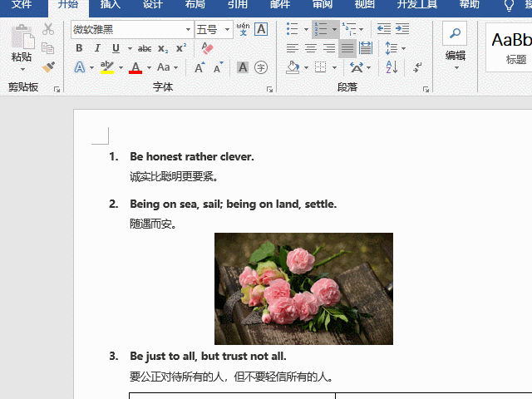532x399 pixels.
Task: Switch to the 设计 Design tab
Action: [x=153, y=5]
